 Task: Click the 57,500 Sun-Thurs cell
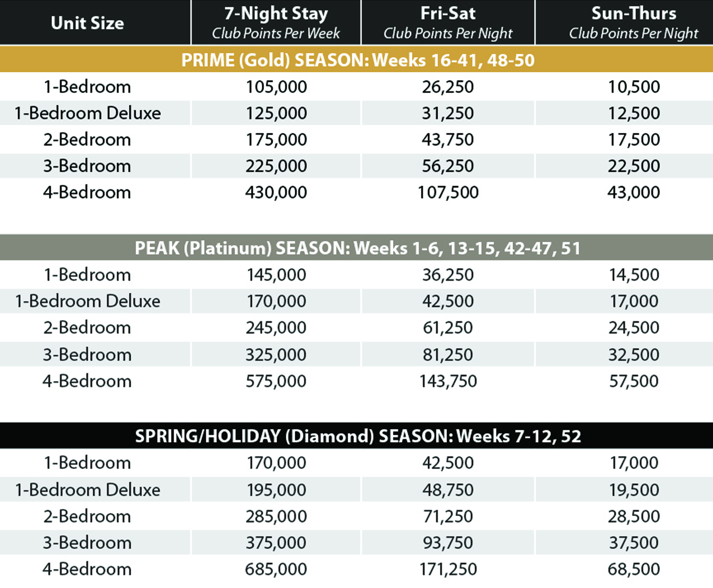coord(634,381)
